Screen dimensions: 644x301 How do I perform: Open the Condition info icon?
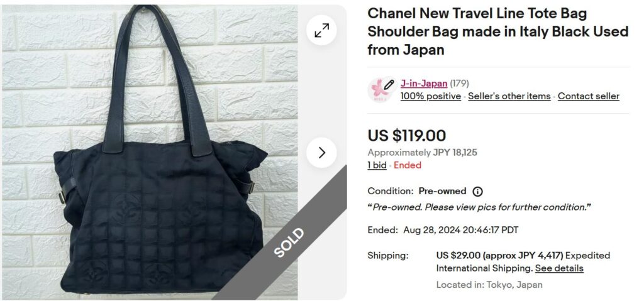coord(477,192)
